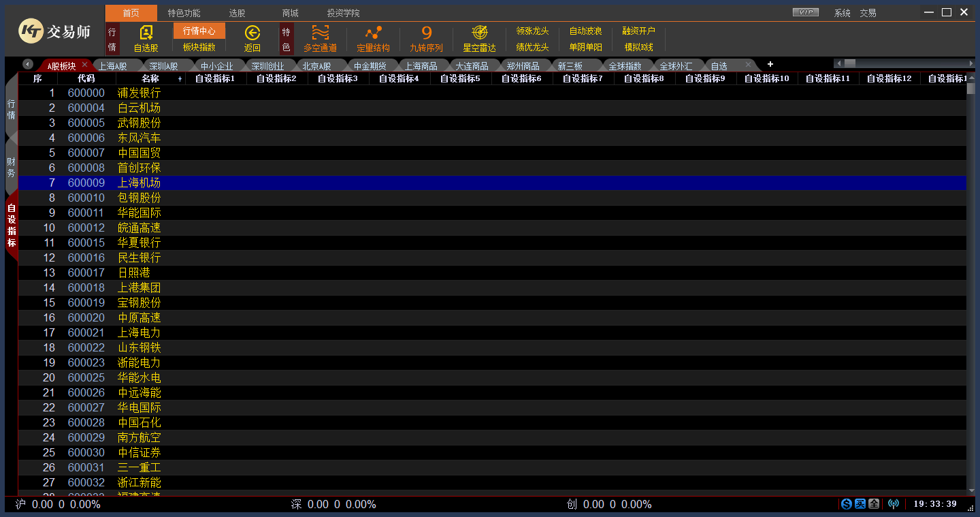Select the 600019 宝钢股份 row
The image size is (980, 517).
492,303
